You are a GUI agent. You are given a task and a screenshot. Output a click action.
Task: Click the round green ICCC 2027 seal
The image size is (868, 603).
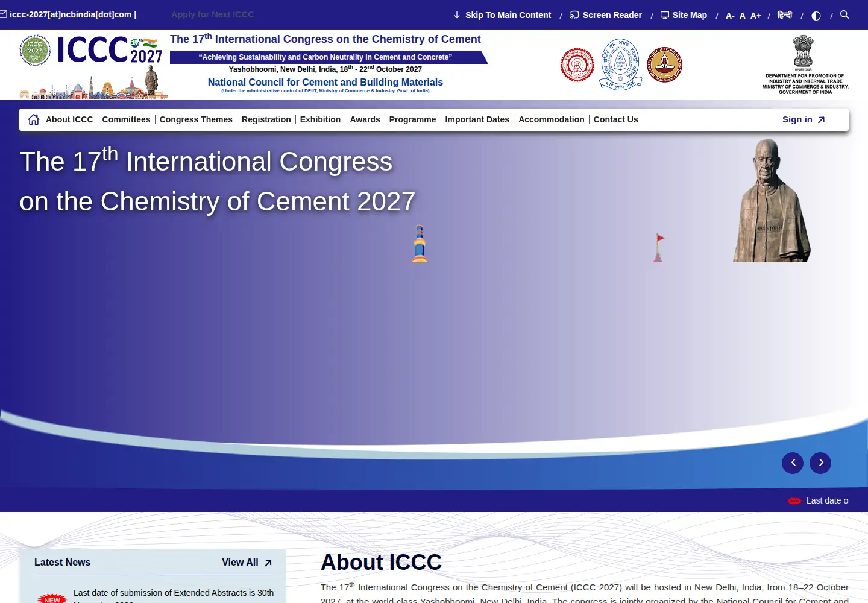[x=35, y=50]
